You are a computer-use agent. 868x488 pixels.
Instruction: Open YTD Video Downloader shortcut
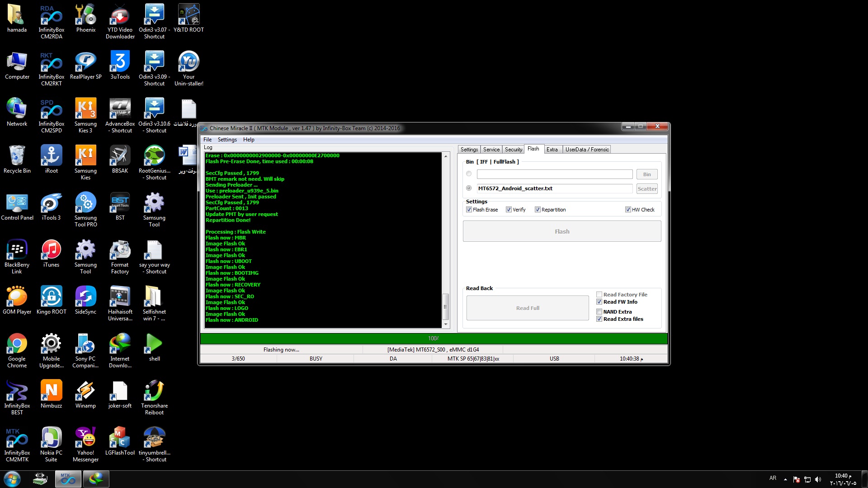pyautogui.click(x=120, y=22)
